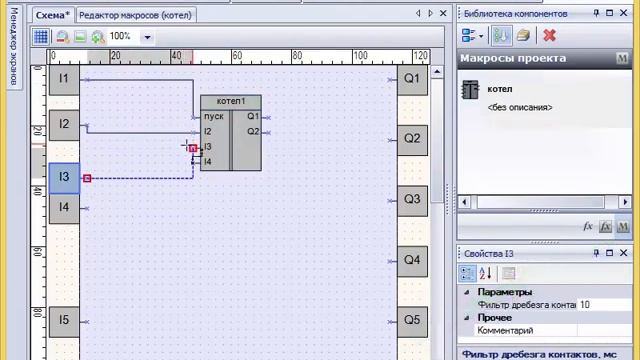Switch to Редактор макросов (котел) tab

pos(136,15)
